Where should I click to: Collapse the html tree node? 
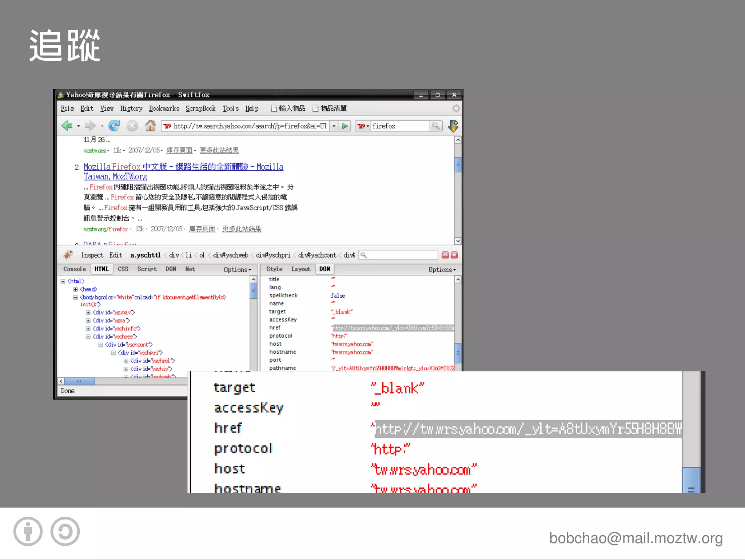(x=63, y=281)
